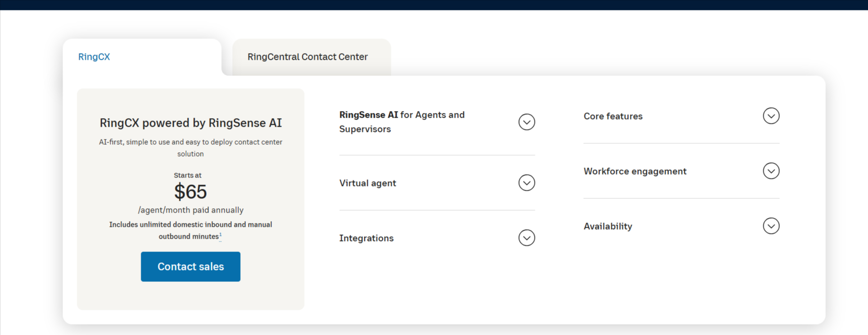The image size is (868, 335).
Task: Open the Core features accordion label
Action: pos(613,116)
